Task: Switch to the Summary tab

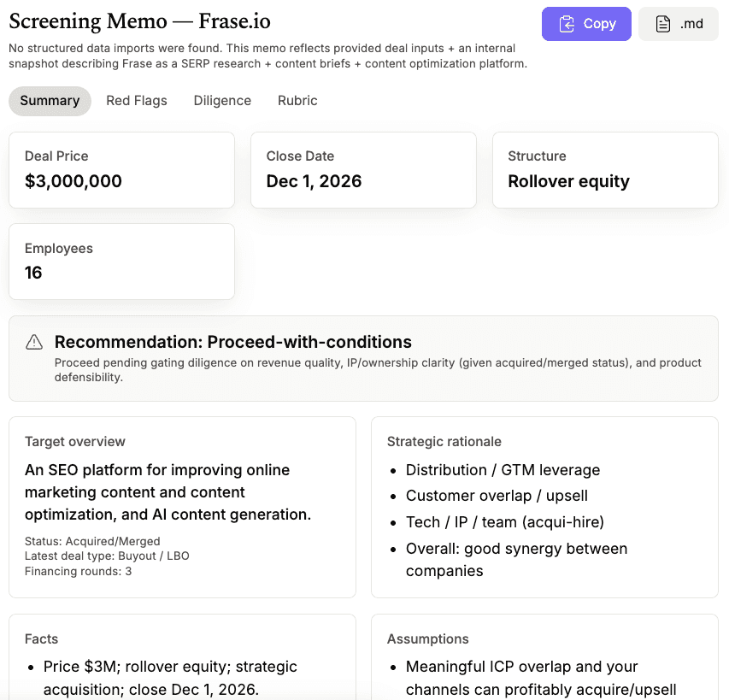Action: pos(50,101)
